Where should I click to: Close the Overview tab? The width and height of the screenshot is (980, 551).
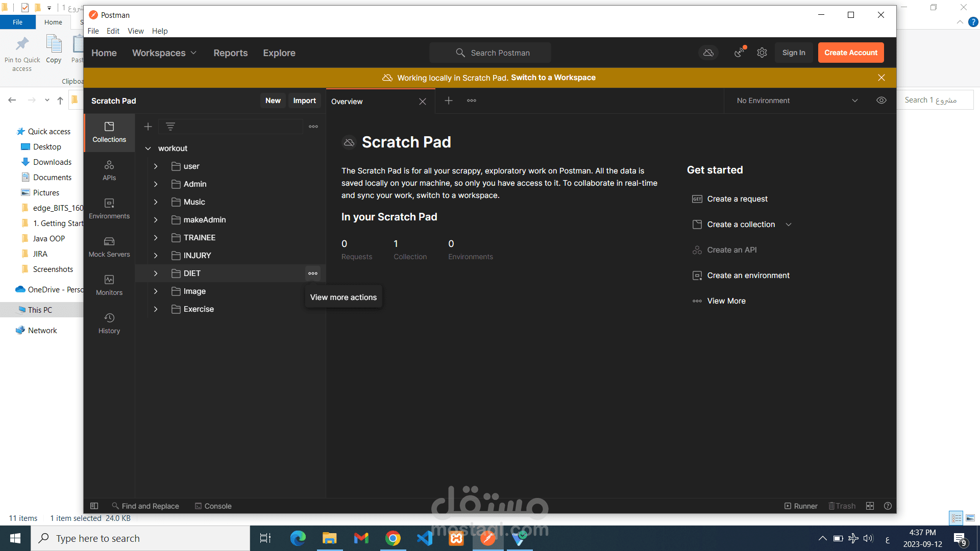tap(423, 102)
